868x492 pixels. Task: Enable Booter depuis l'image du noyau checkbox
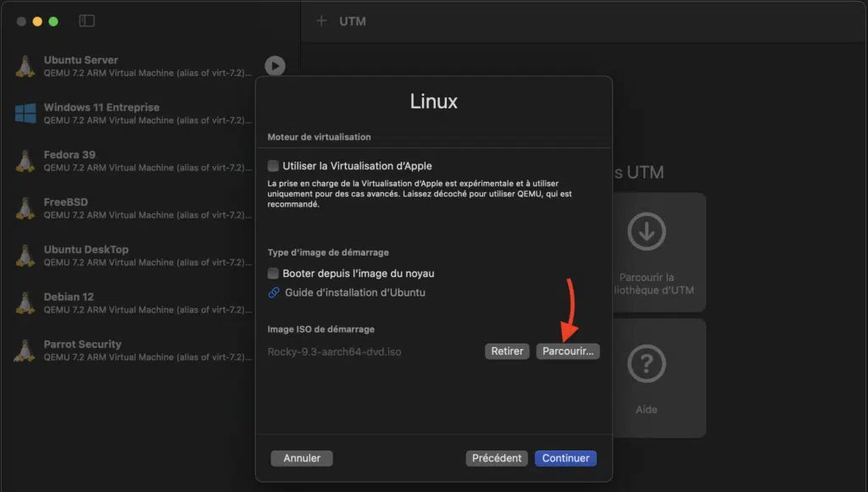(273, 273)
